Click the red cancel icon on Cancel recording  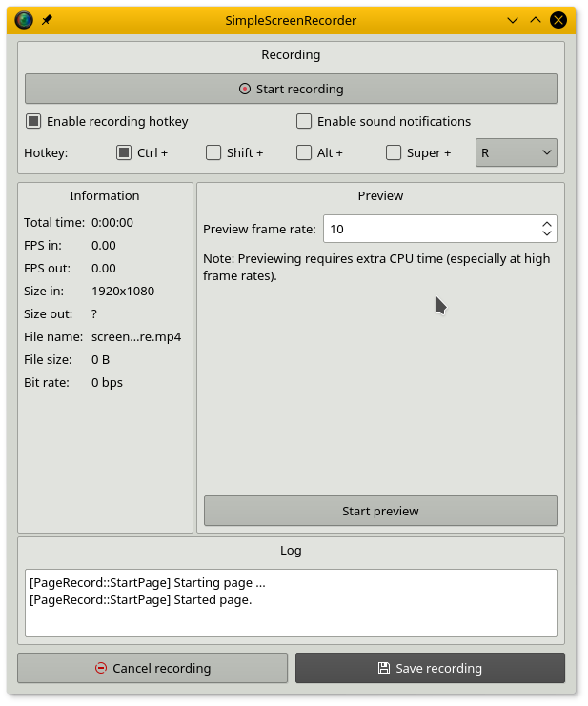tap(101, 668)
